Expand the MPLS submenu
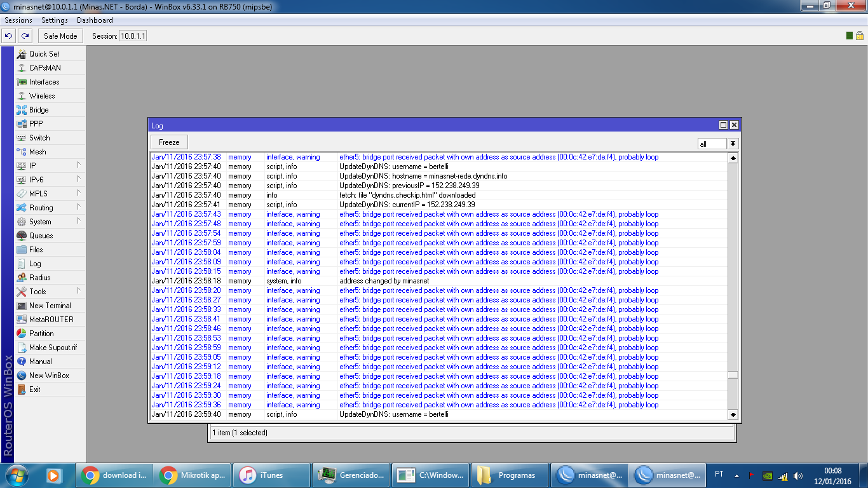This screenshot has width=868, height=488. pyautogui.click(x=50, y=194)
